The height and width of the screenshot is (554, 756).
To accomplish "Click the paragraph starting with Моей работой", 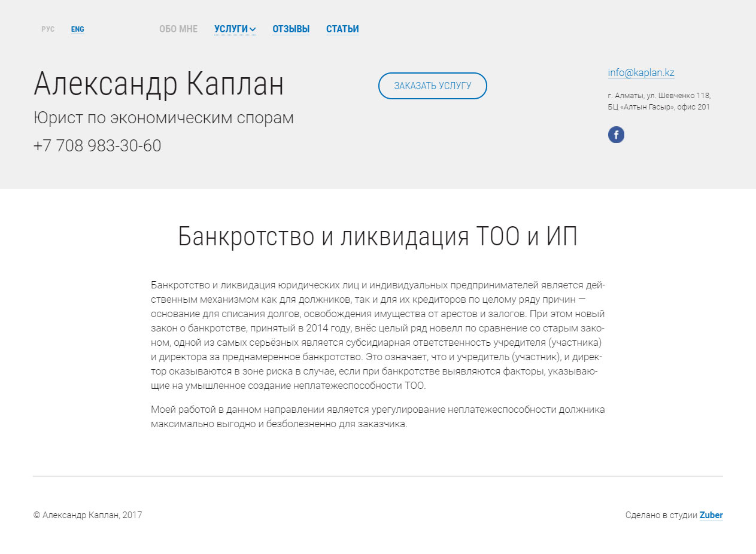I will [378, 417].
